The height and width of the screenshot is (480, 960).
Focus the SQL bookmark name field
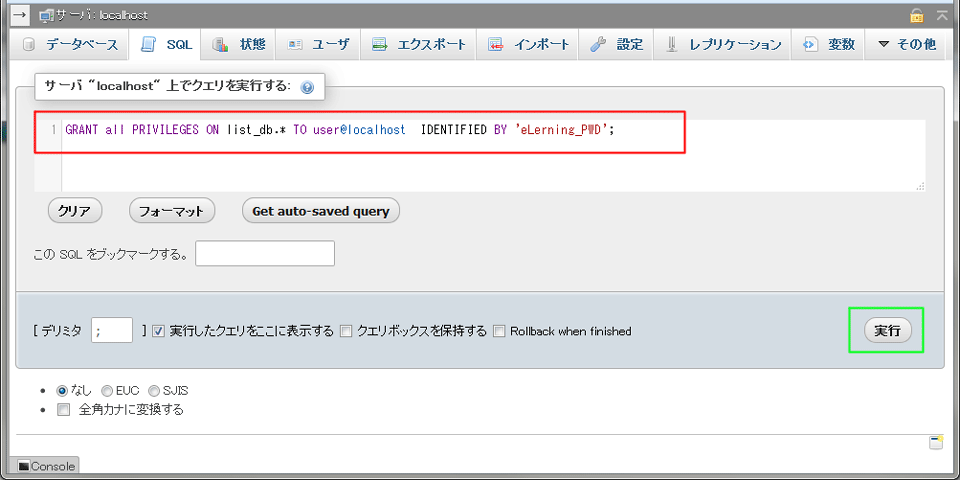tap(265, 253)
